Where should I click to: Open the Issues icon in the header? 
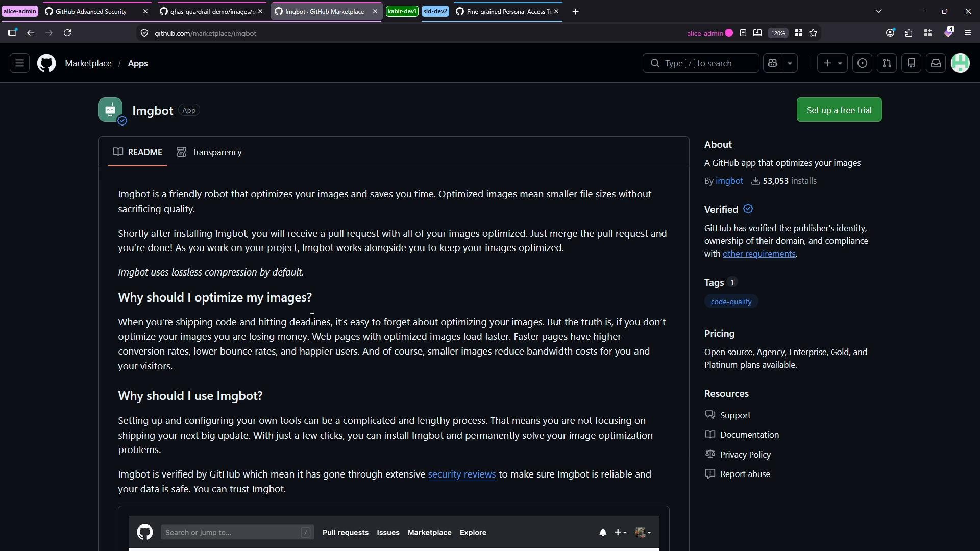point(863,63)
